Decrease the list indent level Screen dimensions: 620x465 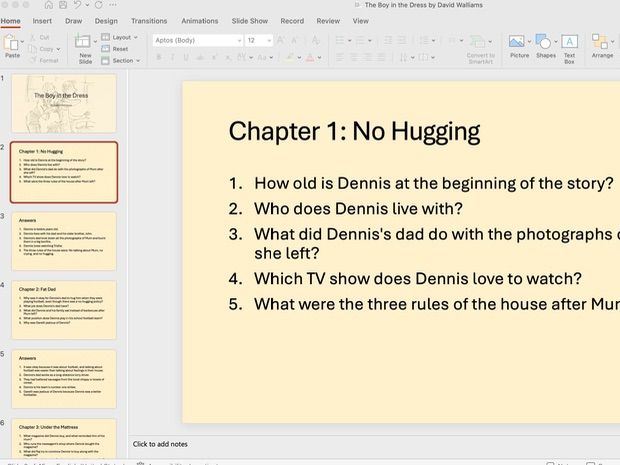coord(388,40)
